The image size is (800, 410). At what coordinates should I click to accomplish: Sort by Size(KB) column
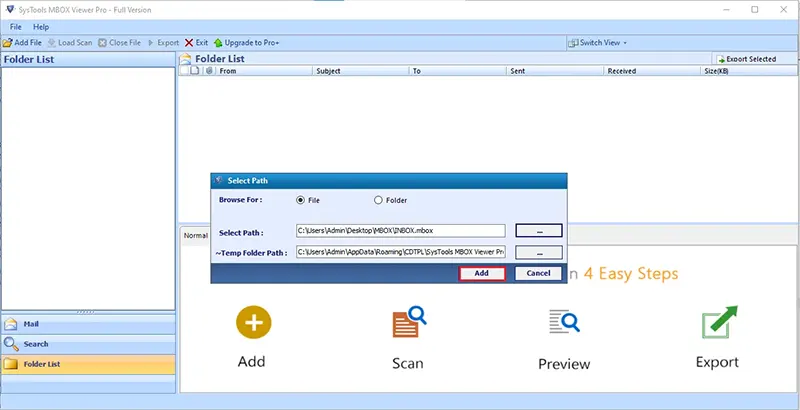[x=749, y=71]
